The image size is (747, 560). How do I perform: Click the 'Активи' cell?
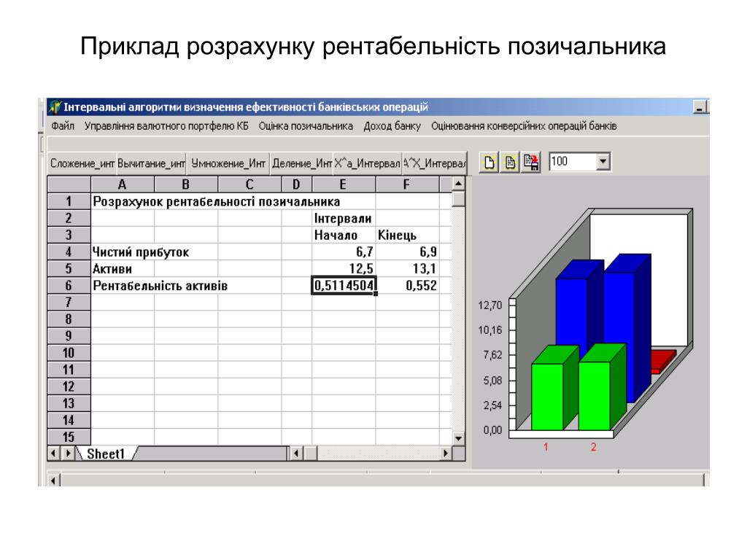(x=123, y=269)
